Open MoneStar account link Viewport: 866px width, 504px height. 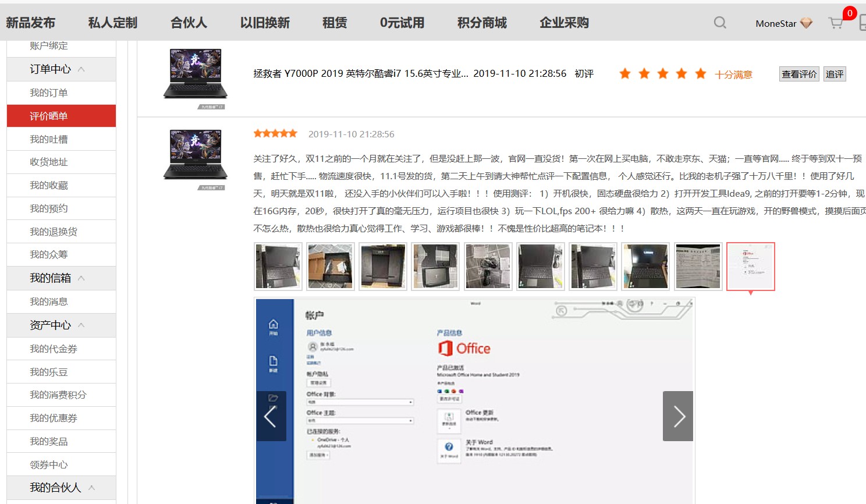point(776,23)
